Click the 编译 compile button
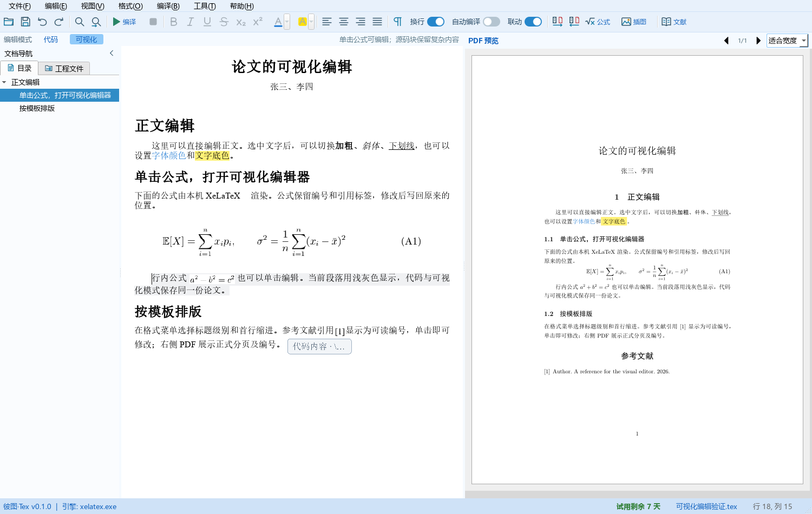Viewport: 812px width, 514px height. (x=125, y=22)
